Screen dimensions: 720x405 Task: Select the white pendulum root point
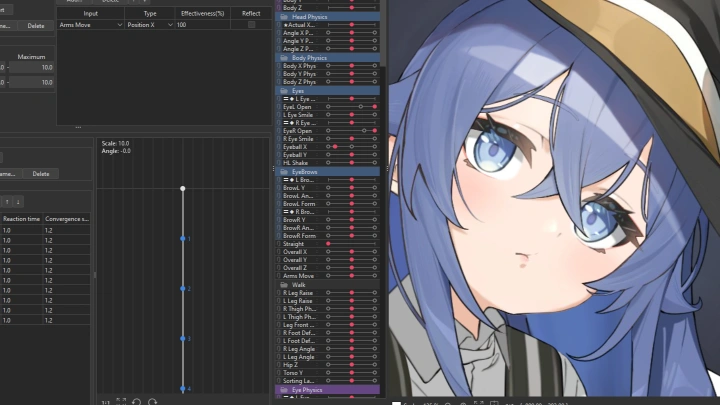(183, 189)
